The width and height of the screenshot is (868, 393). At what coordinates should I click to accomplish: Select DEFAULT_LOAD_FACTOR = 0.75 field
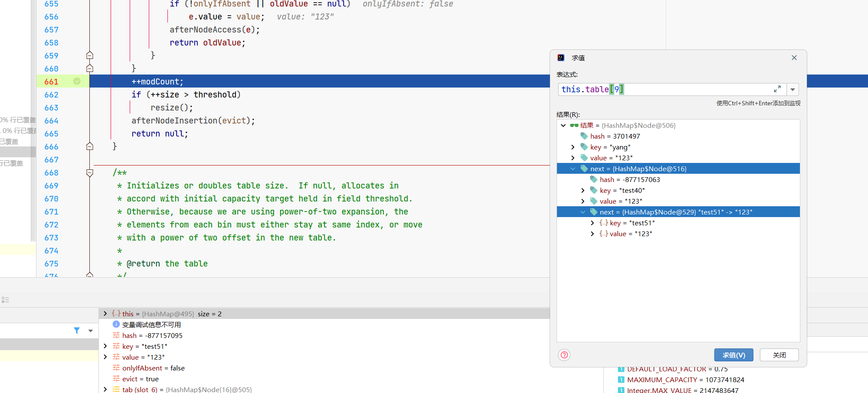673,369
